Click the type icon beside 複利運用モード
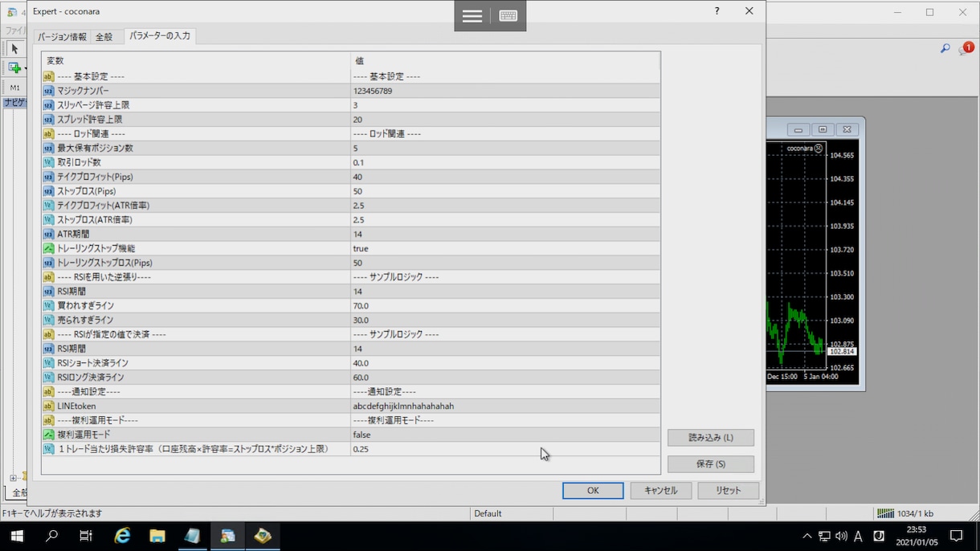This screenshot has height=551, width=980. point(48,435)
